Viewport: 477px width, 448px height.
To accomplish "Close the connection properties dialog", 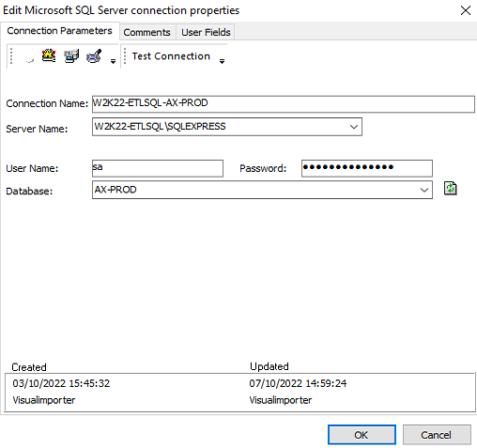I will coord(466,10).
